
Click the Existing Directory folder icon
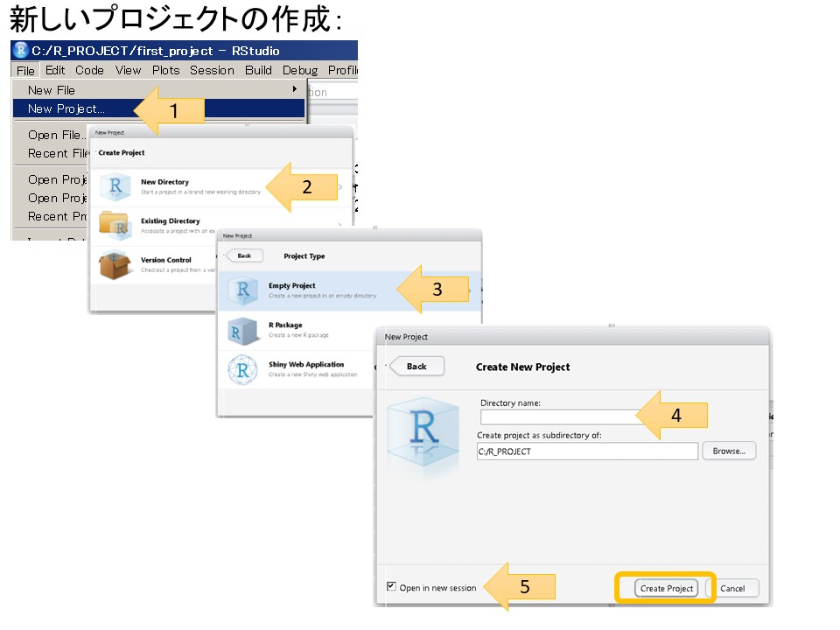[x=115, y=225]
